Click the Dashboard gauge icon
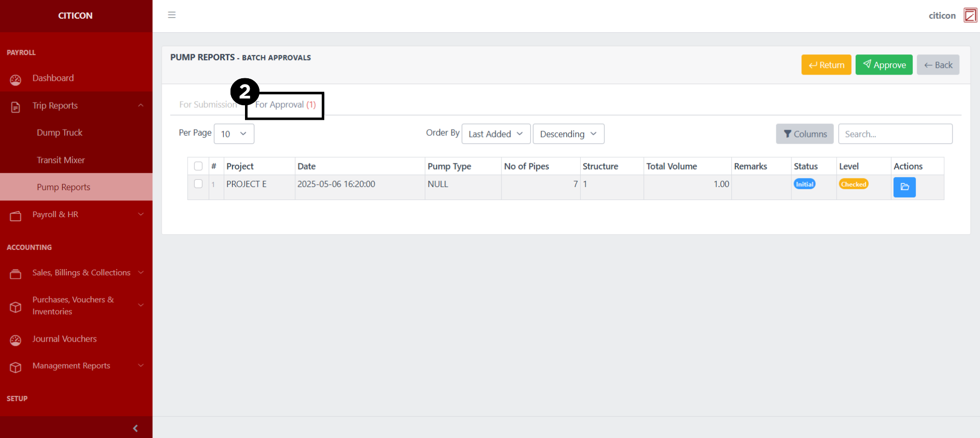 16,79
